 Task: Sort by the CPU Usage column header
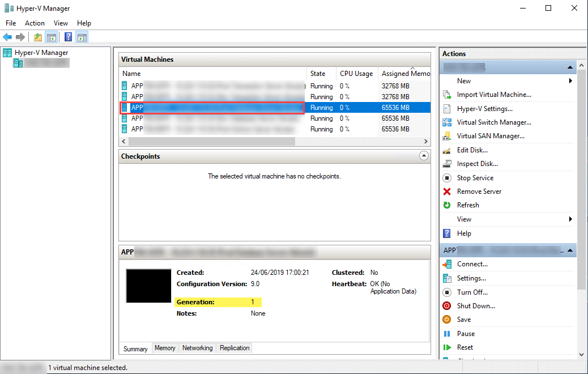(357, 74)
